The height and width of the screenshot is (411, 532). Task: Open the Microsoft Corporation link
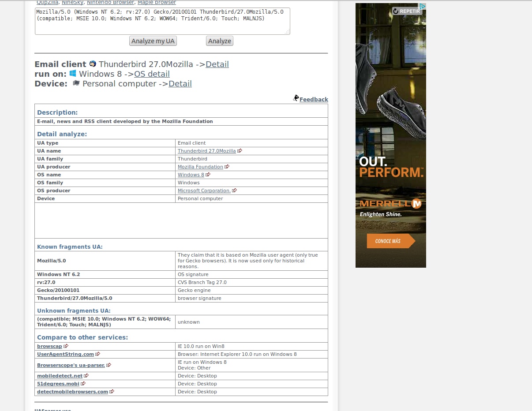pos(204,191)
